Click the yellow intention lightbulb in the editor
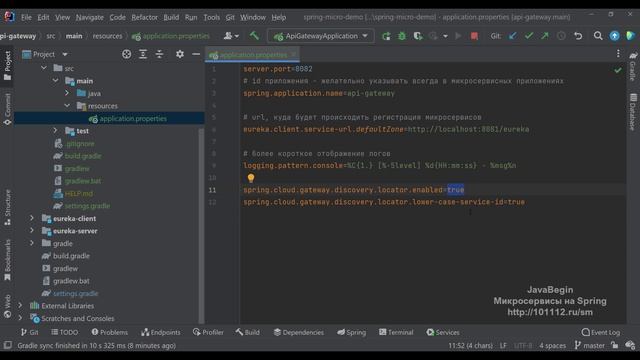640x360 pixels. (251, 178)
